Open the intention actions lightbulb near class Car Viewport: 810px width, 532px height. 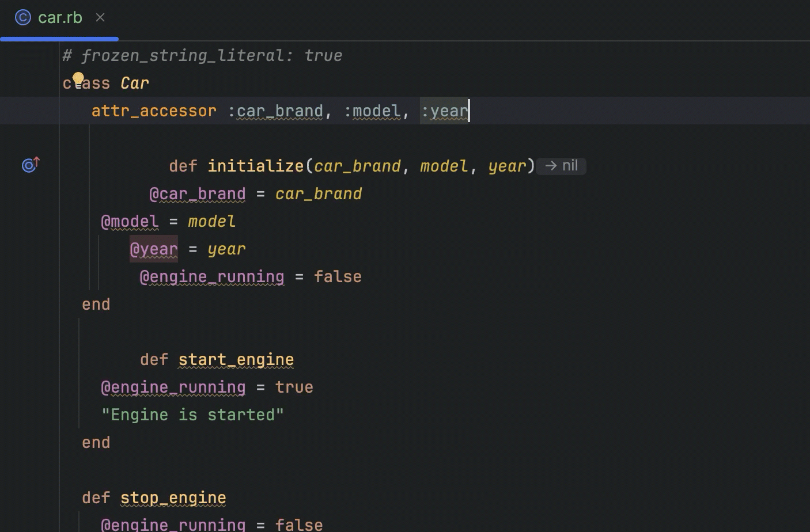pyautogui.click(x=79, y=78)
